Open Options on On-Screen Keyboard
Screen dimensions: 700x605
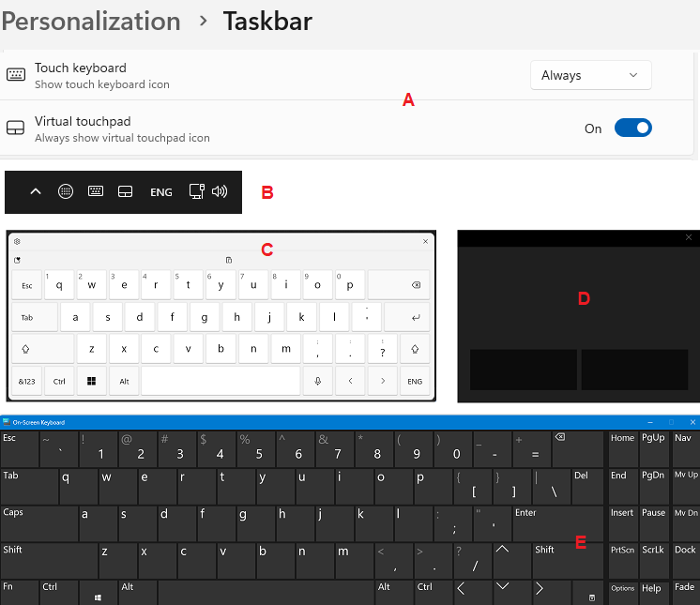pos(623,593)
